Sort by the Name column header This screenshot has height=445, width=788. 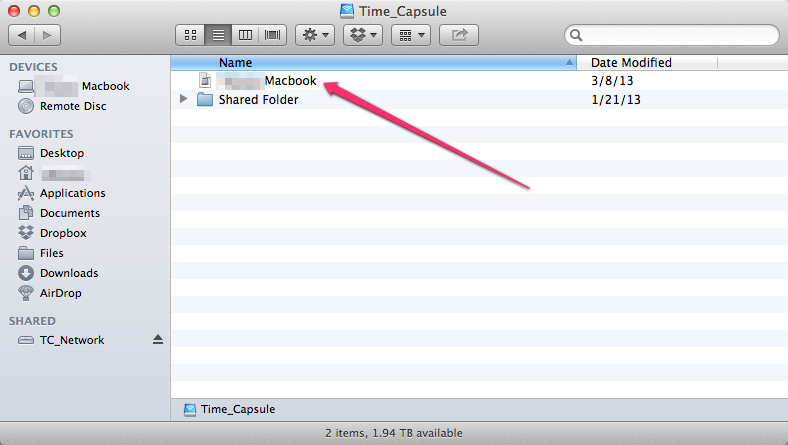click(x=373, y=63)
